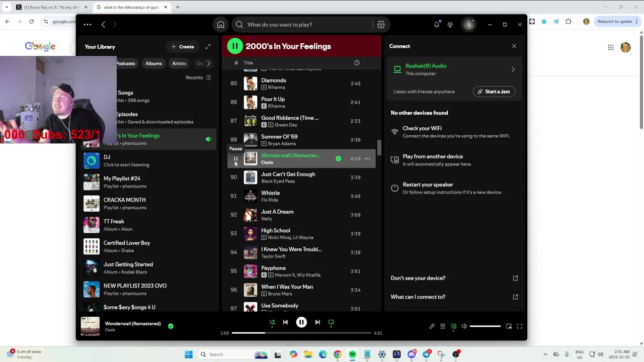Expand the Realtek(R) Audio device entry
Screen dimensions: 644x362
454,69
